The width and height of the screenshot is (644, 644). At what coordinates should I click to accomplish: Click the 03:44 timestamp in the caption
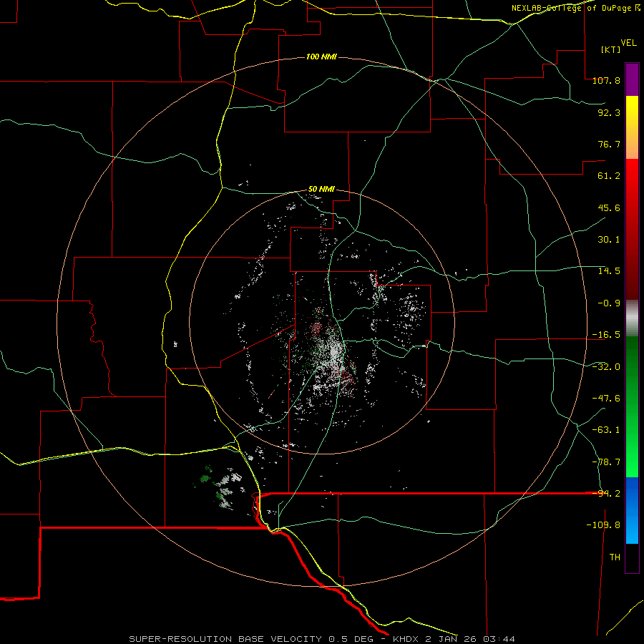pyautogui.click(x=499, y=639)
